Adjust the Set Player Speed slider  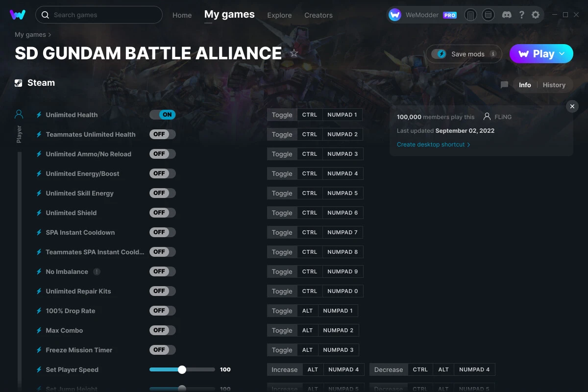click(182, 369)
